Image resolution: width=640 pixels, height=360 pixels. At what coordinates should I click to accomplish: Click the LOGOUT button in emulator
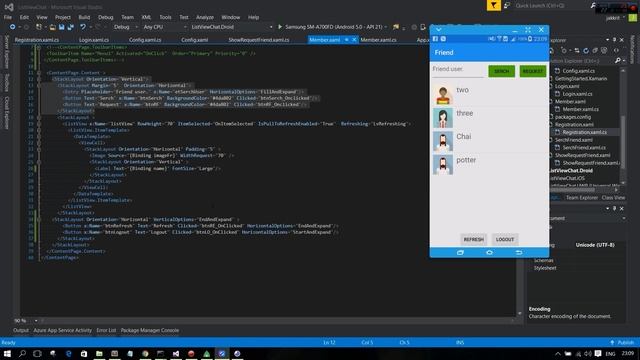(505, 240)
